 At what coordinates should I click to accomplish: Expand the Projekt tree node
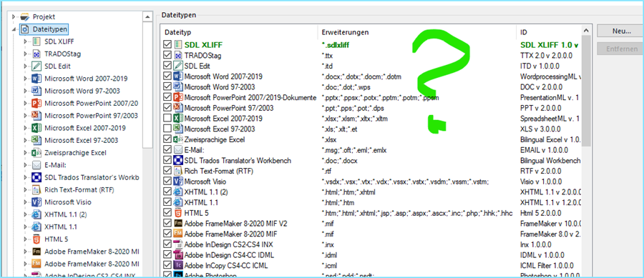pos(14,17)
